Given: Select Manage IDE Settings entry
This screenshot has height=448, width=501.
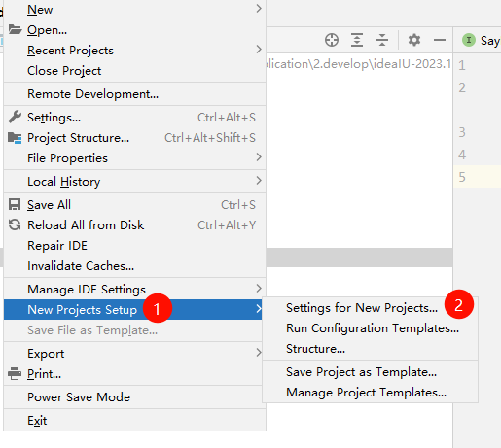Looking at the screenshot, I should click(x=134, y=290).
